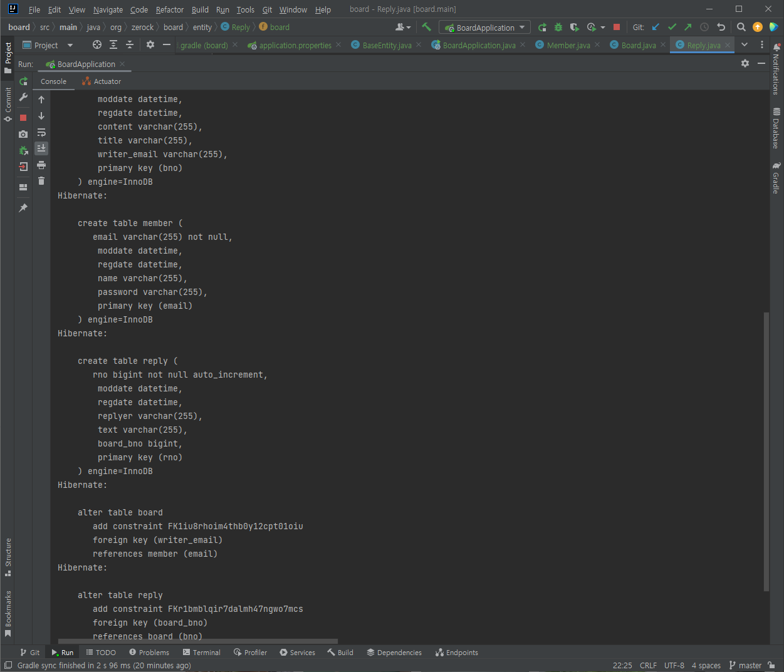Click master branch widget in status bar
This screenshot has height=672, width=784.
746,665
